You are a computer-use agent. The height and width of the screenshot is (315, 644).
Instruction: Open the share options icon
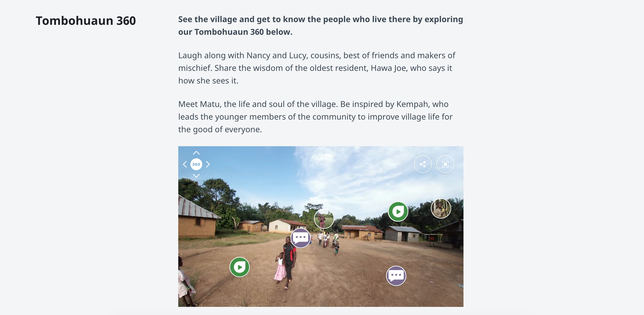[x=422, y=164]
